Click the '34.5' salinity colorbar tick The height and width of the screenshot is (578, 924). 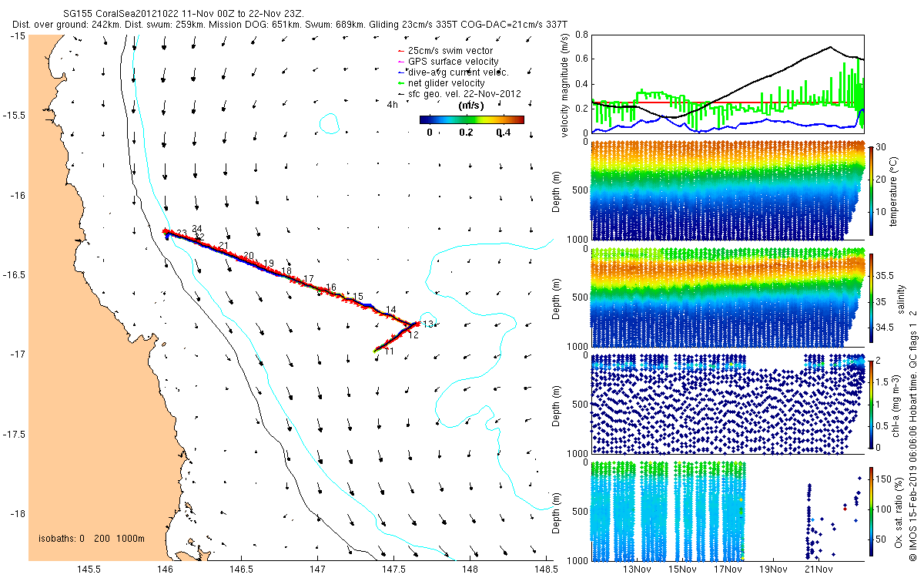tap(885, 328)
